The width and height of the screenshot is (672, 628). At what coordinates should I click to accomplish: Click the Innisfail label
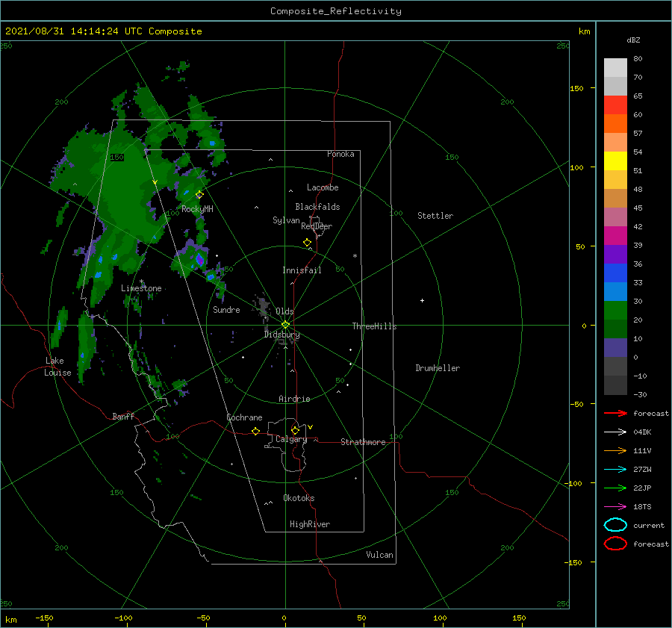[302, 270]
